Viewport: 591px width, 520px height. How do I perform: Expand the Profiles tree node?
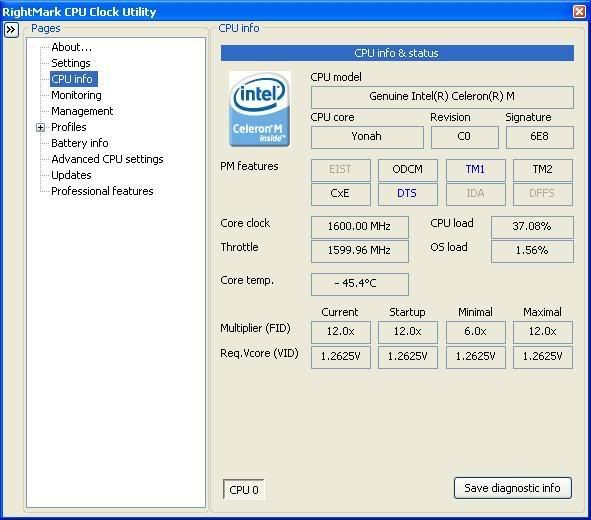coord(40,127)
